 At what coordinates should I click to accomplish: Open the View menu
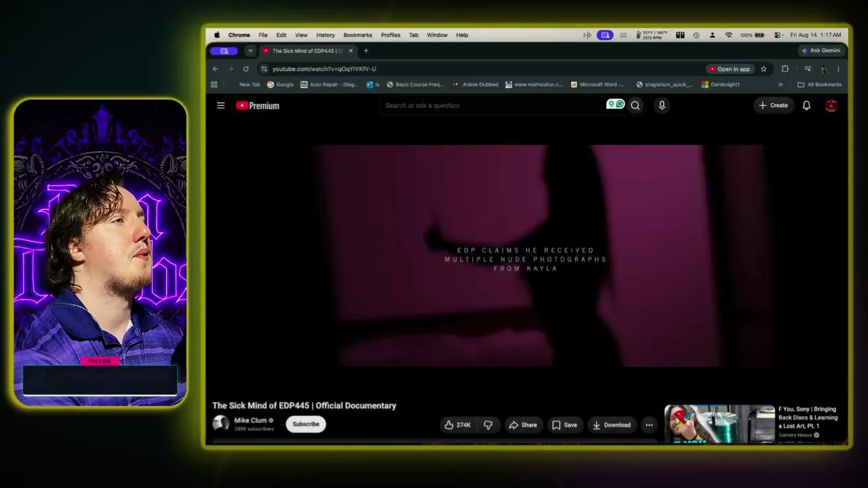point(301,35)
